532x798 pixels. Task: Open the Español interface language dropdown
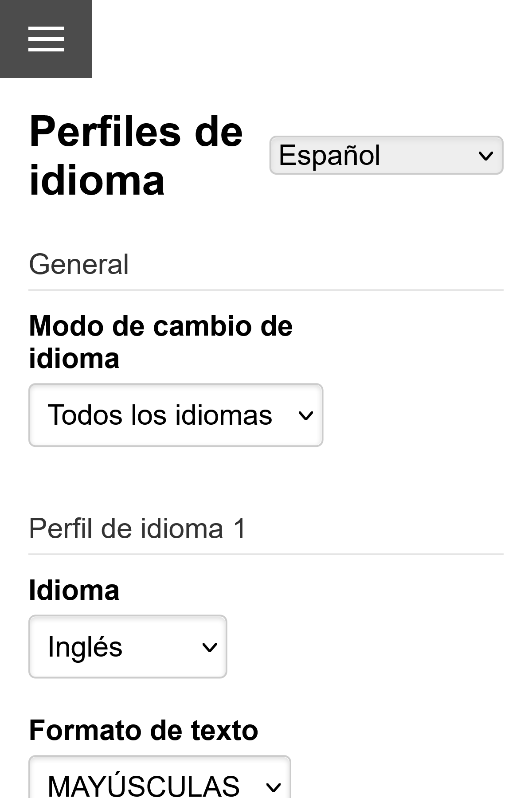tap(386, 155)
